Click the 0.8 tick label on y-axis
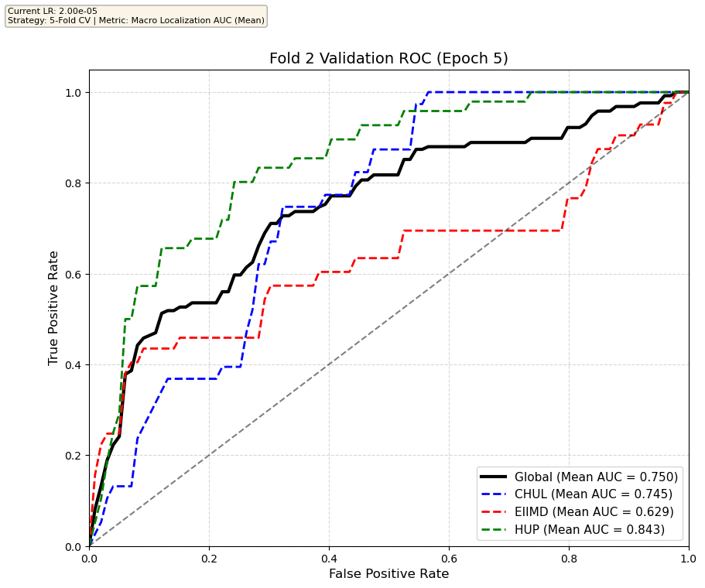The image size is (705, 588). tap(74, 183)
